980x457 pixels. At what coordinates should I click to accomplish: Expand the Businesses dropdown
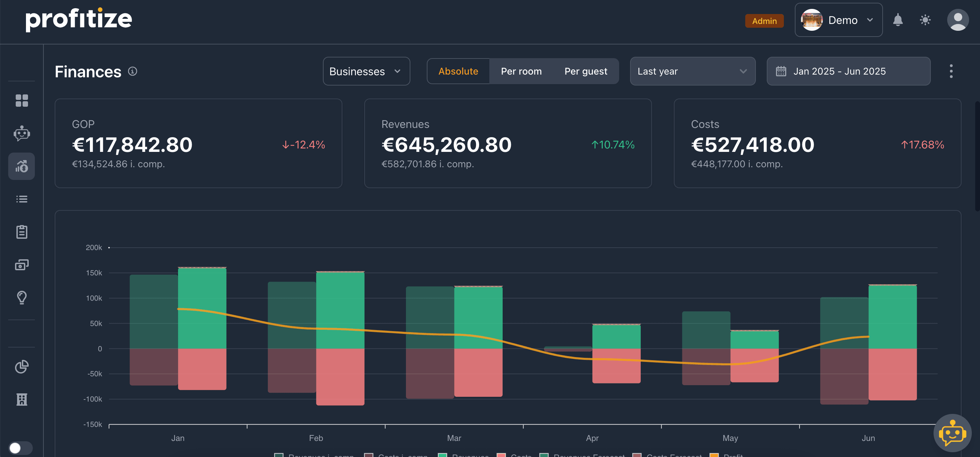366,71
